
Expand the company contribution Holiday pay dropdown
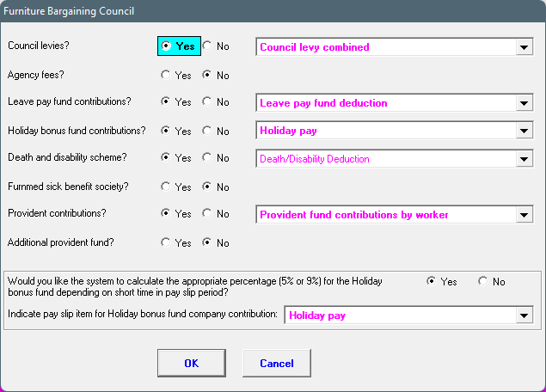[x=524, y=315]
